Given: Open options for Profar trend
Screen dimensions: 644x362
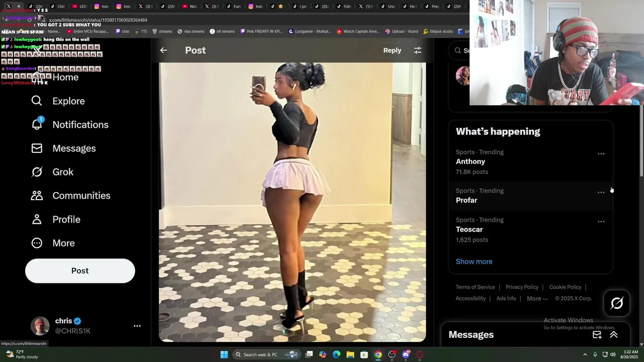Looking at the screenshot, I should (601, 193).
